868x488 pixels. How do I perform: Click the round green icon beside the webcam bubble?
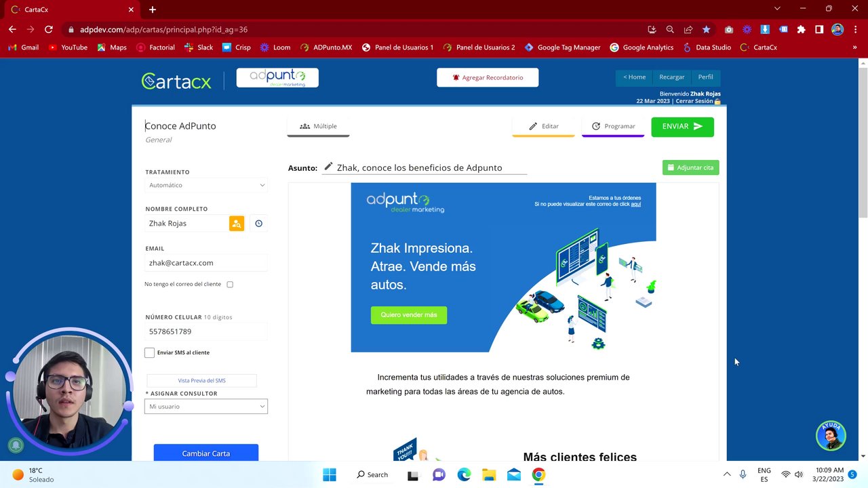coord(16,445)
